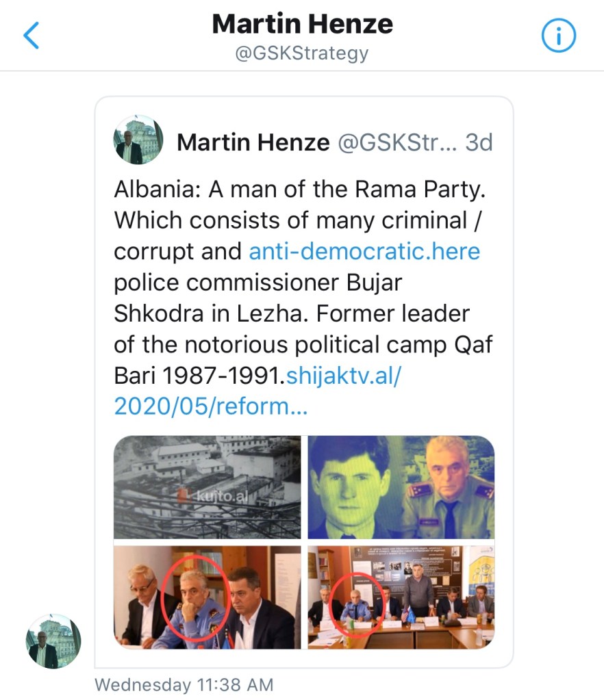Open the close-up photo of three seated men
Viewport: 604px width, 700px height.
207,597
